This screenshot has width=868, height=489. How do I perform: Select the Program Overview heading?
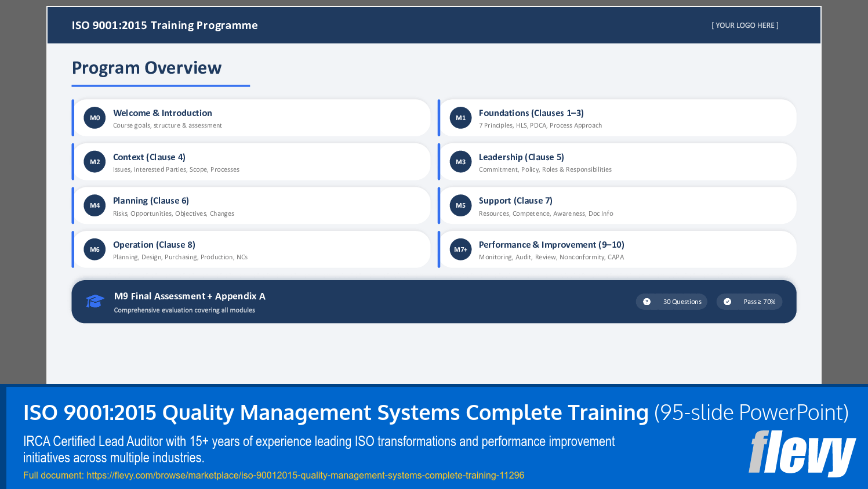pos(146,68)
